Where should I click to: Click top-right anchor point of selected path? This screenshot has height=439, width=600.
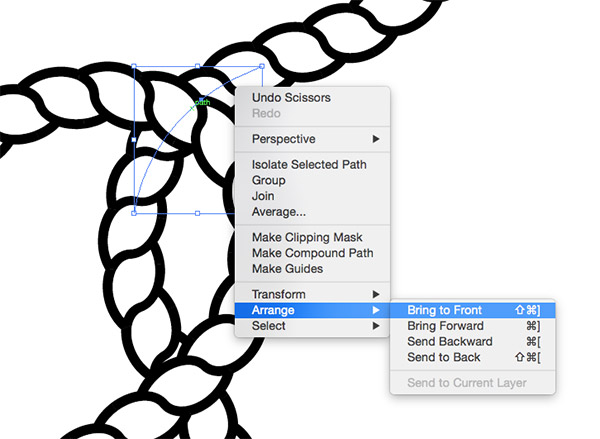262,66
